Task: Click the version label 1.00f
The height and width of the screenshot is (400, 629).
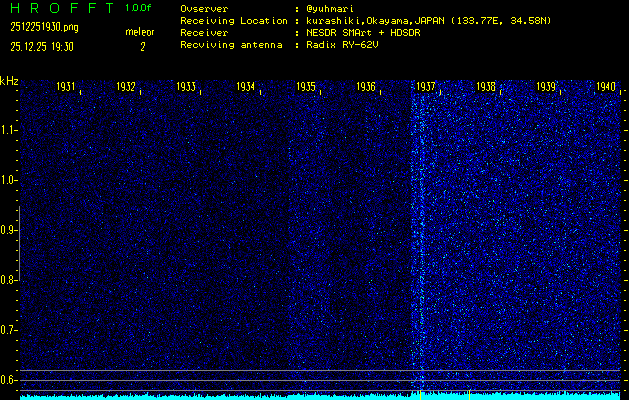Action: [138, 8]
